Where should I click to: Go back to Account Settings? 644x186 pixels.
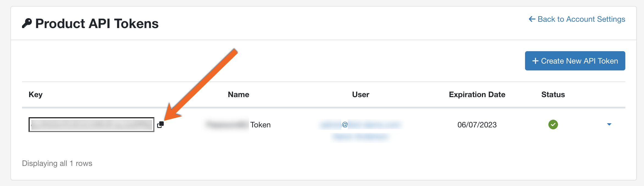tap(581, 19)
